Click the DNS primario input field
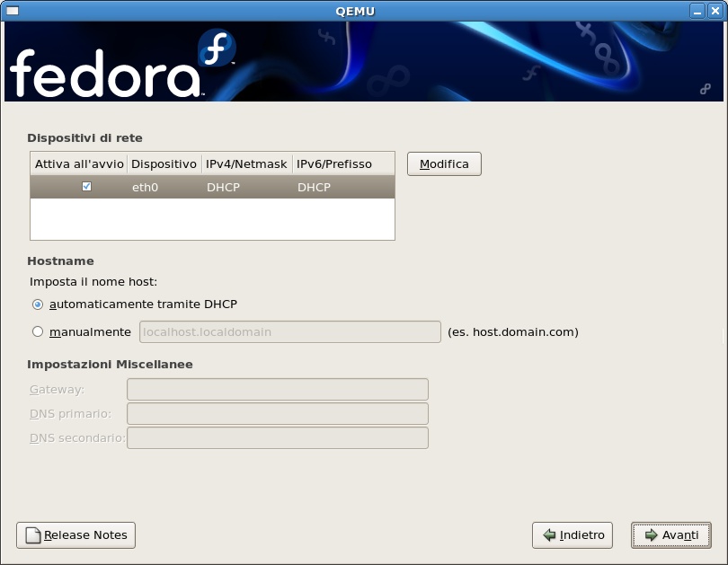The width and height of the screenshot is (728, 565). [278, 413]
